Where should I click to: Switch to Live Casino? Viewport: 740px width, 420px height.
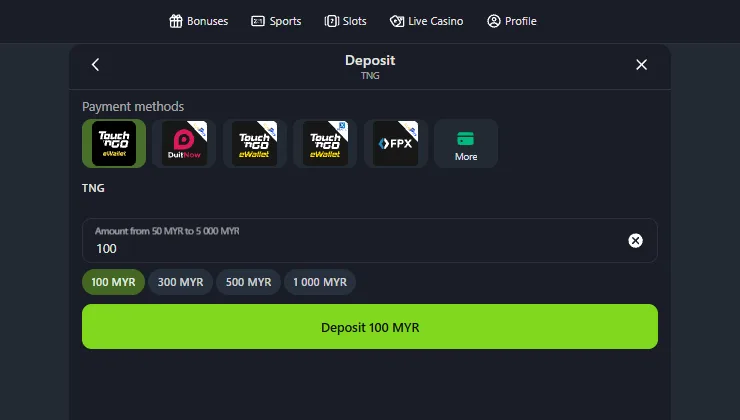pyautogui.click(x=426, y=21)
